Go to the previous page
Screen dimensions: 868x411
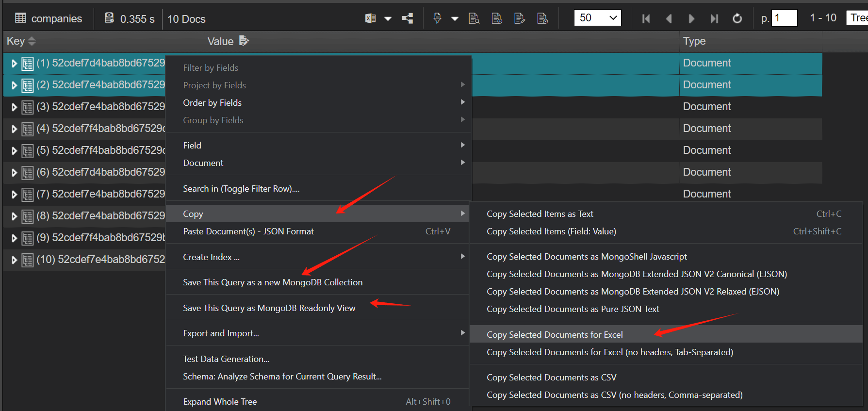click(669, 18)
